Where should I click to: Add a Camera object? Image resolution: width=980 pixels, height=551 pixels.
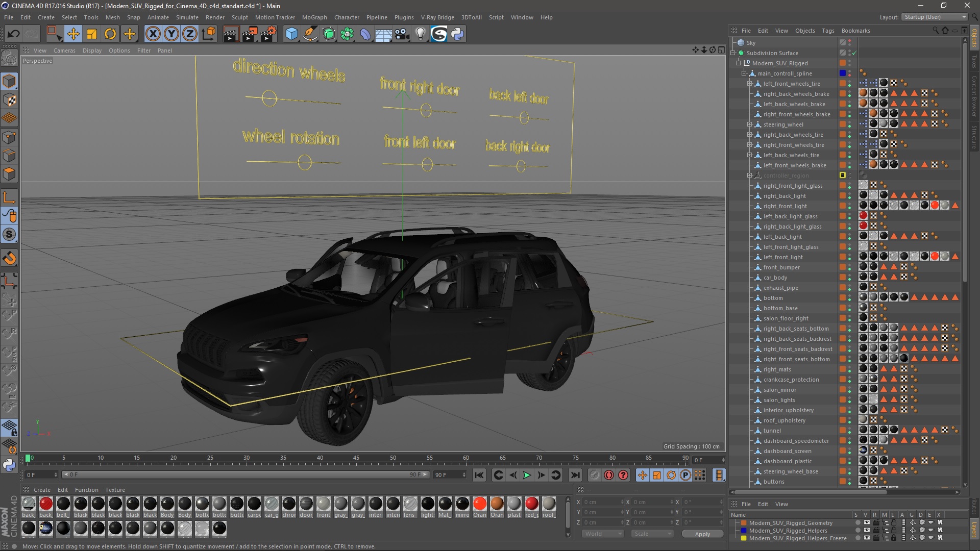tap(402, 34)
